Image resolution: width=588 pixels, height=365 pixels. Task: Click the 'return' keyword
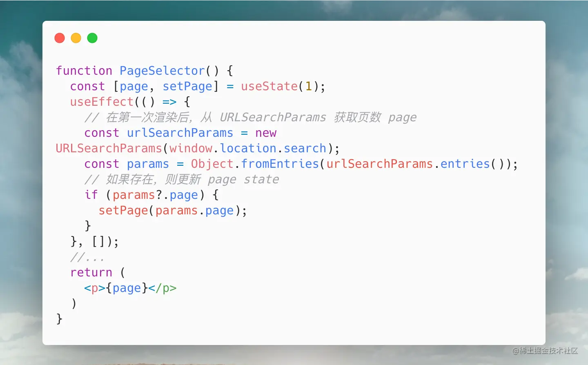91,272
